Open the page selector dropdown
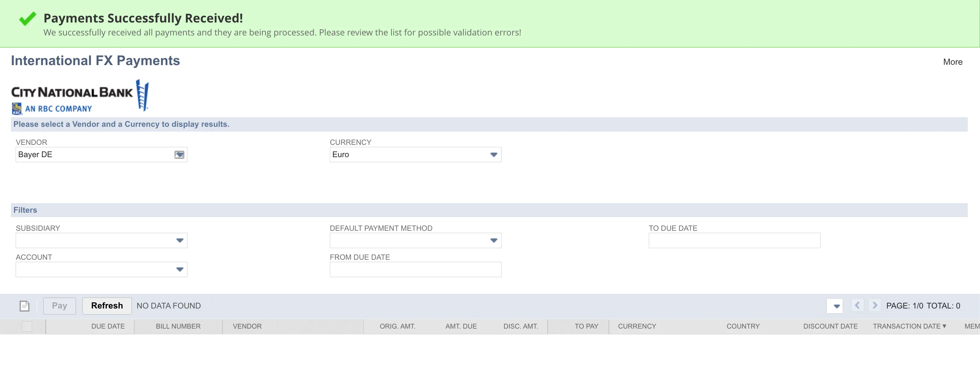The height and width of the screenshot is (377, 980). pos(835,306)
